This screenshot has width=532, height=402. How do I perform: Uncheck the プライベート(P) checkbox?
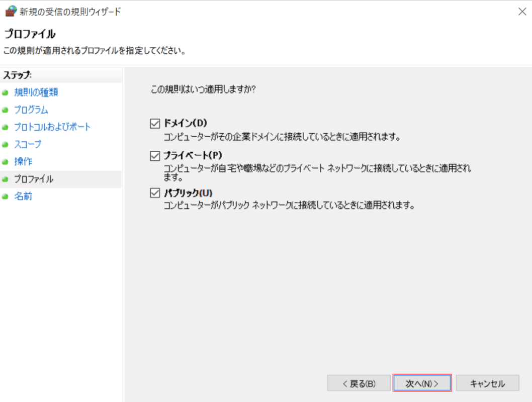point(155,156)
